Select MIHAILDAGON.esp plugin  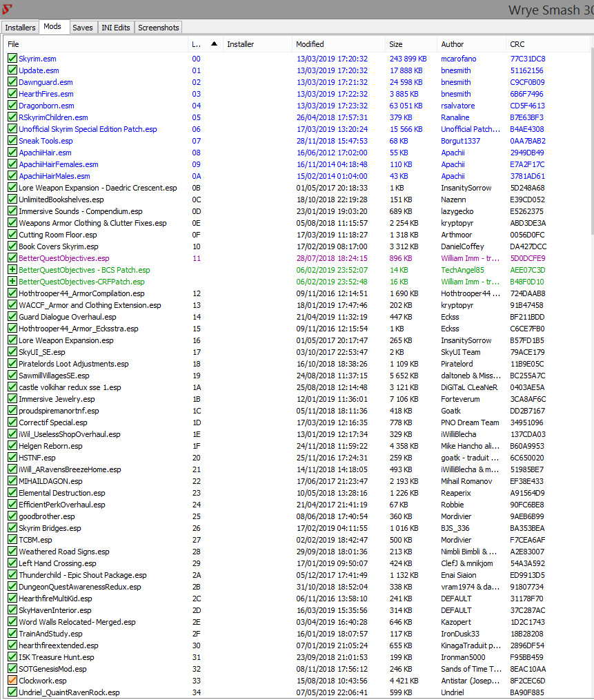tap(50, 481)
